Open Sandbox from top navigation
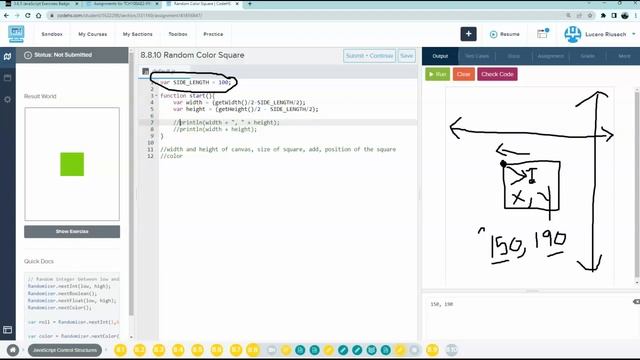640x360 pixels. click(x=52, y=34)
